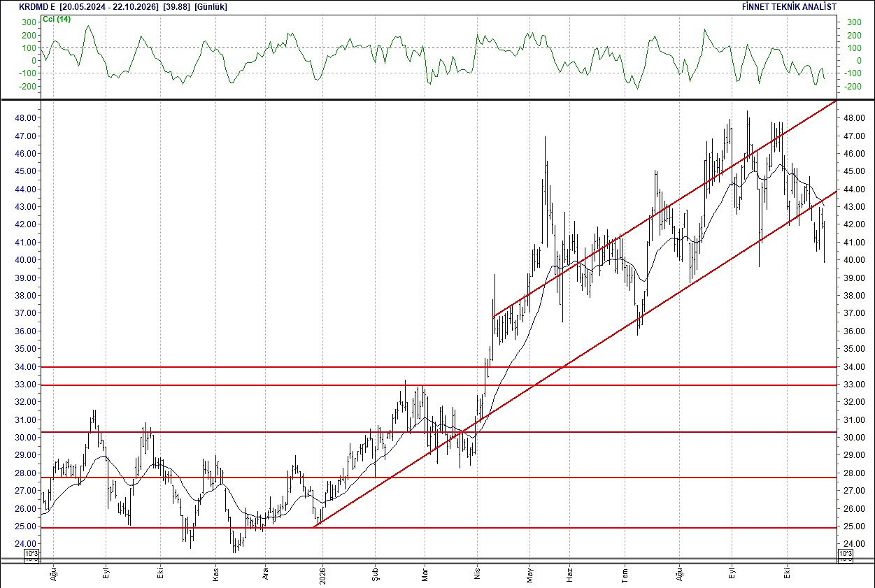Click the Ara month label on time axis

click(x=265, y=575)
